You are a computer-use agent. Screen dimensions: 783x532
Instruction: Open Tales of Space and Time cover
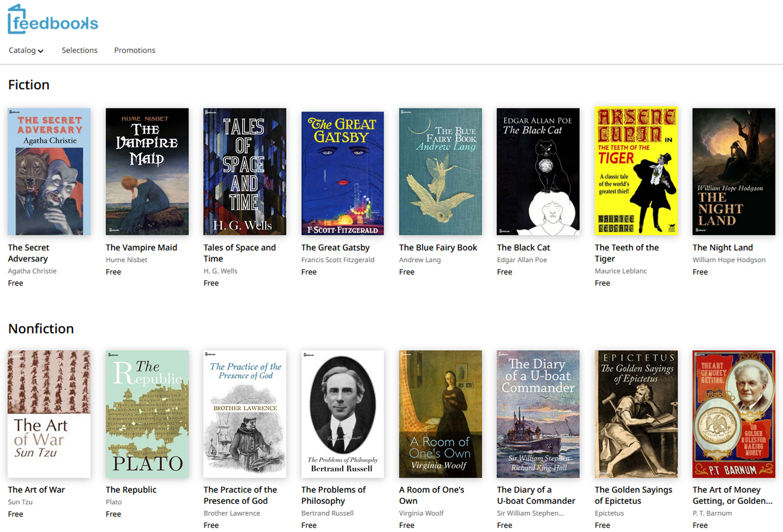(x=245, y=172)
